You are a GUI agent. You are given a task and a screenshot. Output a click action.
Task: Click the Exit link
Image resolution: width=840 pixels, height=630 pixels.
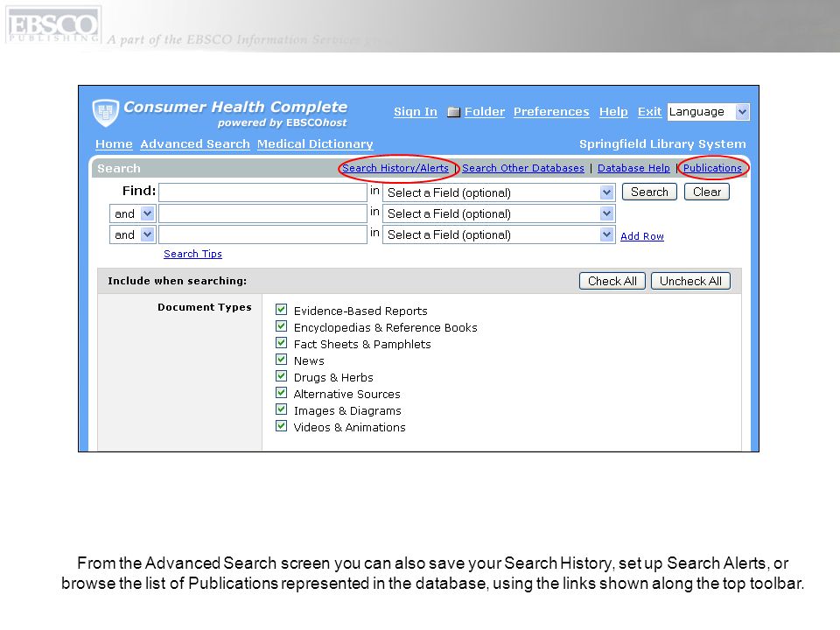pos(649,112)
